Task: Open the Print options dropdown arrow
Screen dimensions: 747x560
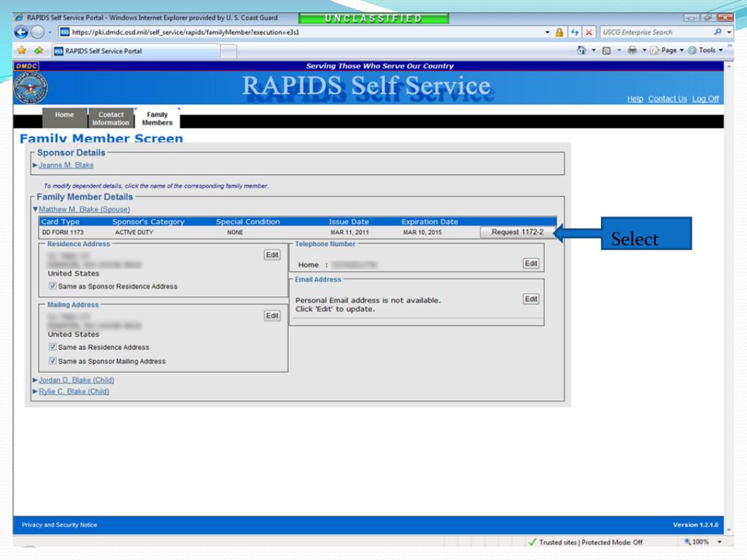Action: [644, 50]
